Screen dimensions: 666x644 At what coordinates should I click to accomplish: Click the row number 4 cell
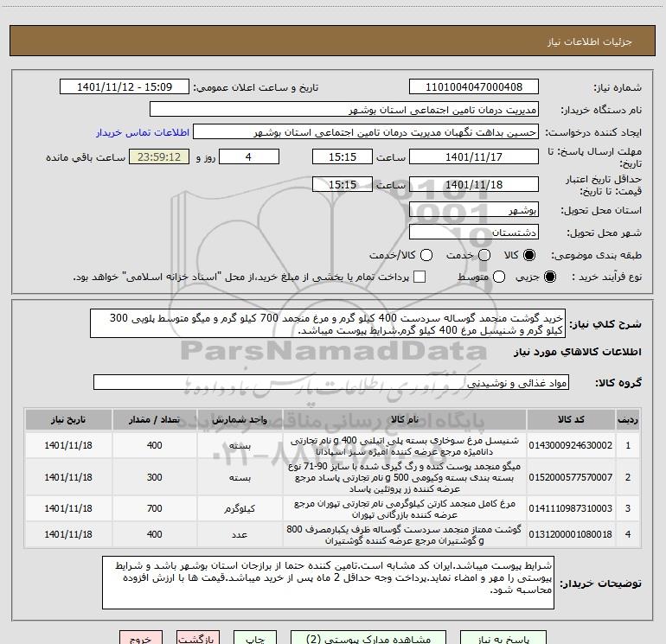628,534
